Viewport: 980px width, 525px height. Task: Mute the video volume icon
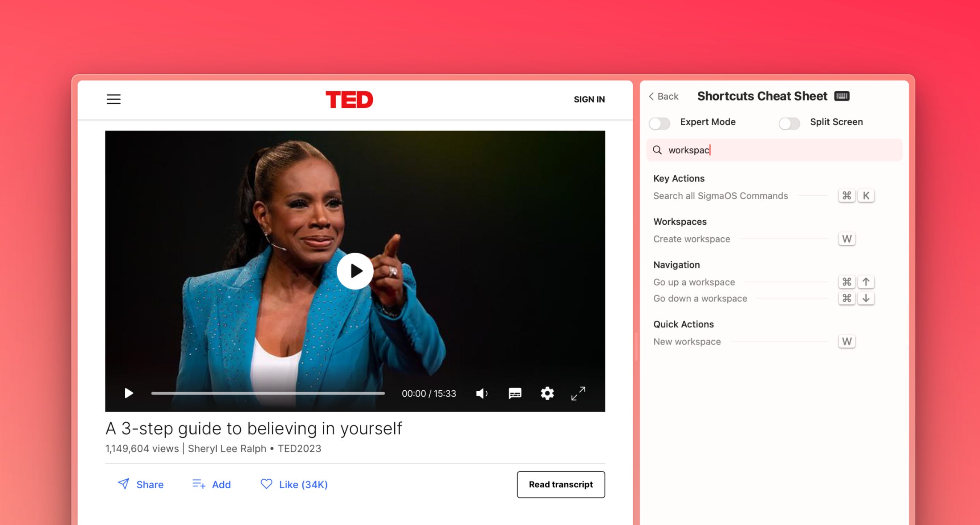(481, 393)
